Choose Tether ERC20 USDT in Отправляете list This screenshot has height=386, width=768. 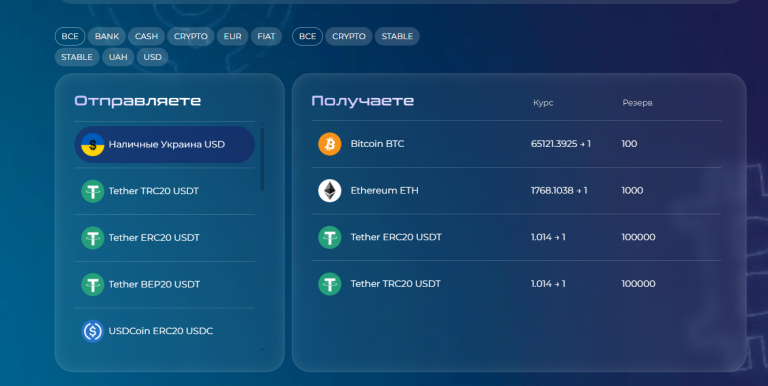point(165,238)
